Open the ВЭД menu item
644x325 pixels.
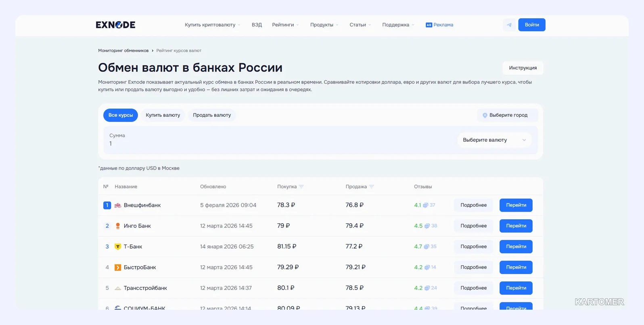pyautogui.click(x=257, y=25)
